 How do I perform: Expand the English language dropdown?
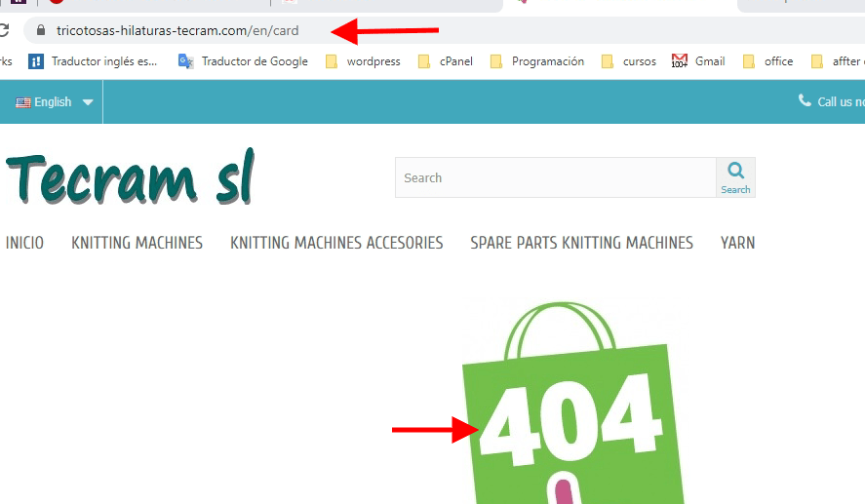click(x=54, y=102)
